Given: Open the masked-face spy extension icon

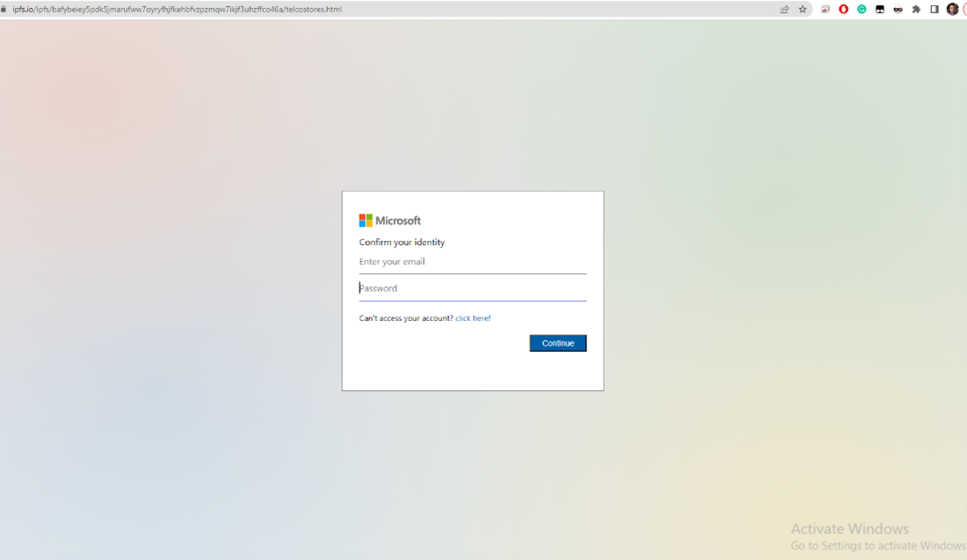Looking at the screenshot, I should (898, 10).
